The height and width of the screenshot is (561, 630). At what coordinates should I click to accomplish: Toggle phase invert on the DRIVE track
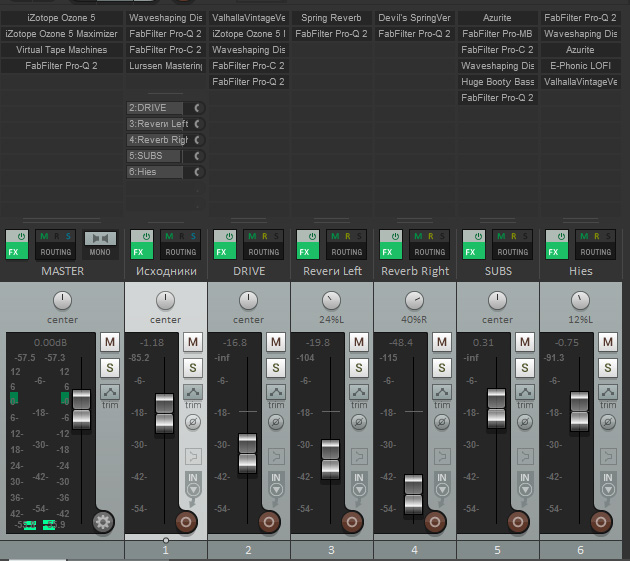276,422
